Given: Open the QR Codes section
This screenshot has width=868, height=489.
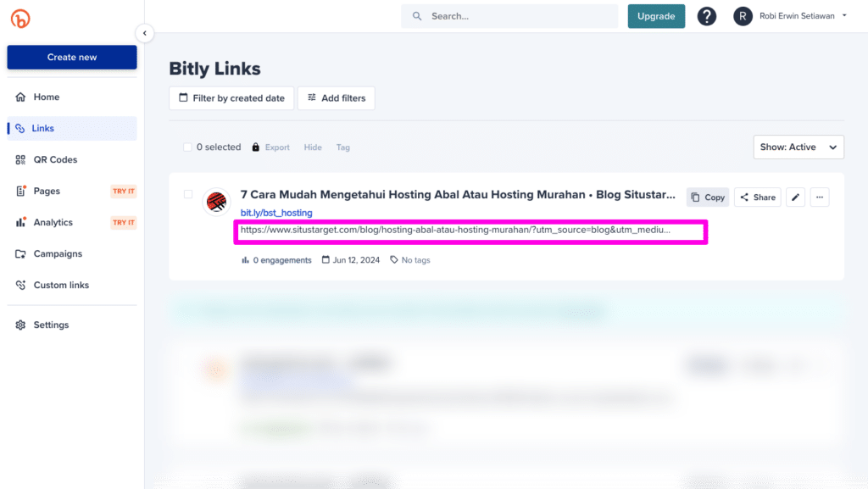Looking at the screenshot, I should (72, 159).
